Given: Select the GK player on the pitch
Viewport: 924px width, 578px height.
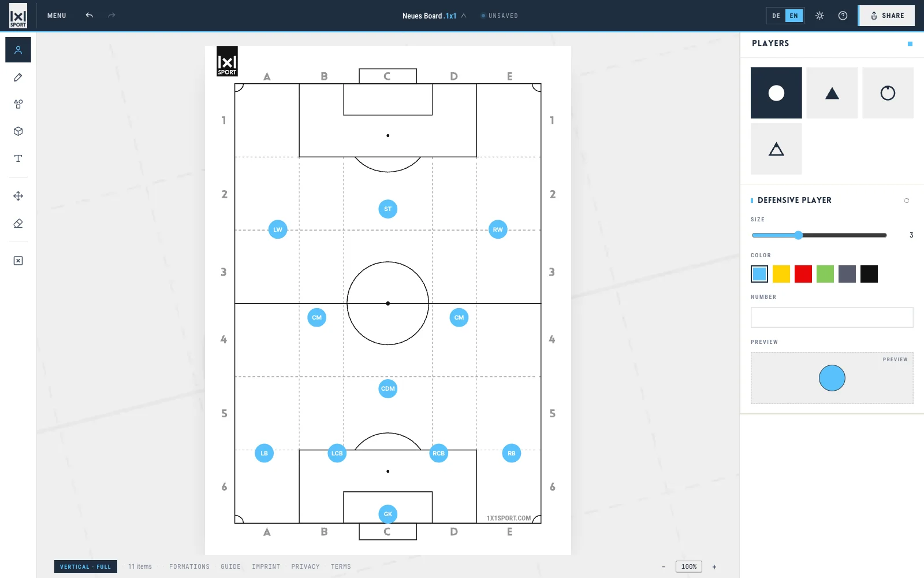Looking at the screenshot, I should pyautogui.click(x=388, y=514).
